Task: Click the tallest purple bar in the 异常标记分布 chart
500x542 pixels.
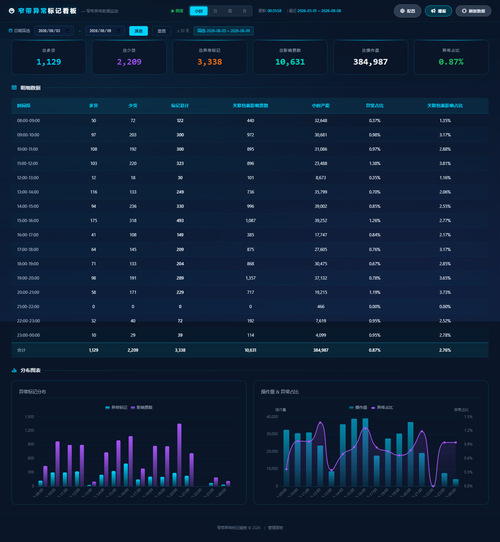Action: click(179, 455)
